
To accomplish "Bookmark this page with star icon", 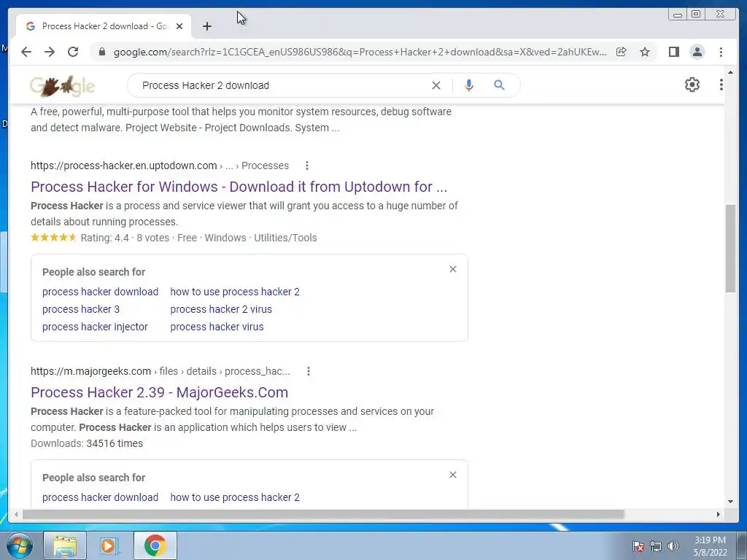I will point(645,52).
